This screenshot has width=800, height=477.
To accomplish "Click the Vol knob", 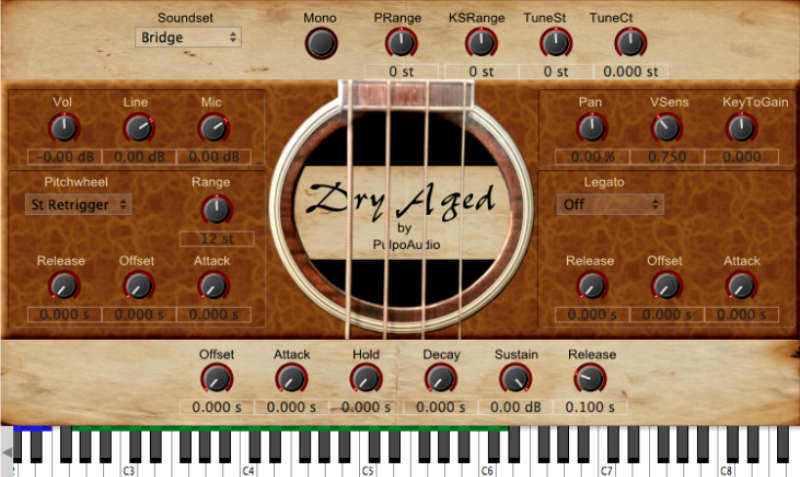I will pos(63,128).
